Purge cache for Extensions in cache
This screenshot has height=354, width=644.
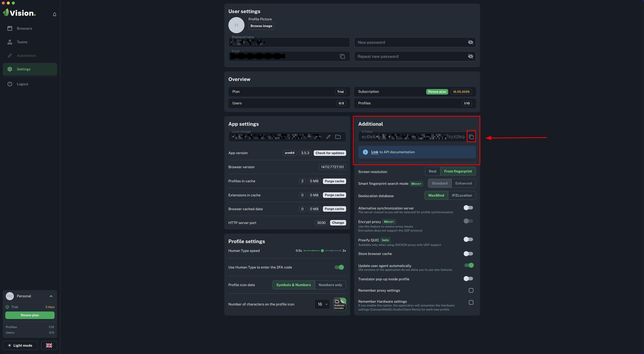(x=334, y=195)
